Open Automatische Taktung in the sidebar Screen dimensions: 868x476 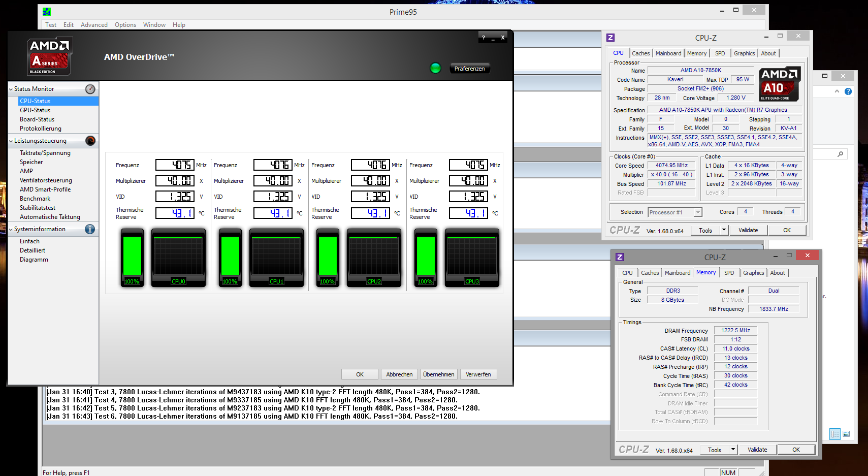click(50, 217)
